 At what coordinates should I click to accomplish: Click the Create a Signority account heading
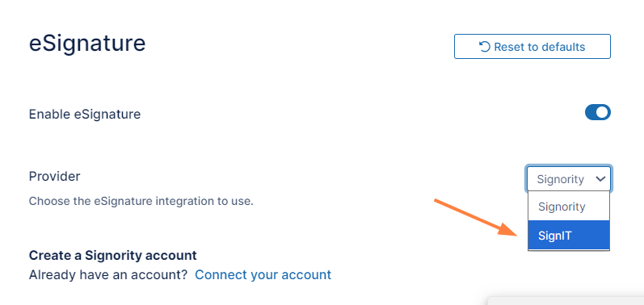click(x=113, y=256)
